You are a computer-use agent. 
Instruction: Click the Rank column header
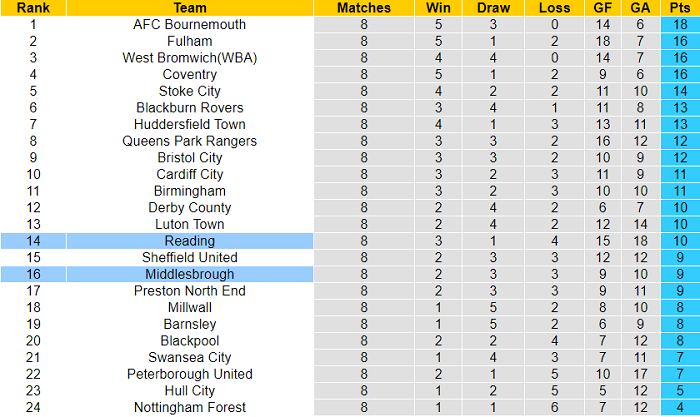coord(33,7)
